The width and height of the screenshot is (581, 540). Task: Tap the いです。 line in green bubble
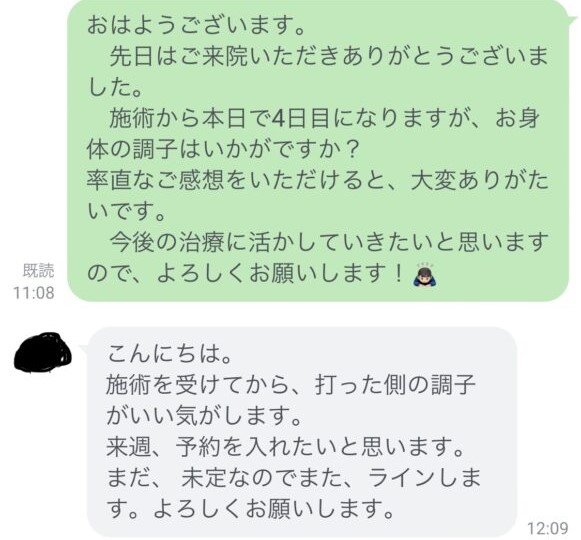(x=126, y=211)
